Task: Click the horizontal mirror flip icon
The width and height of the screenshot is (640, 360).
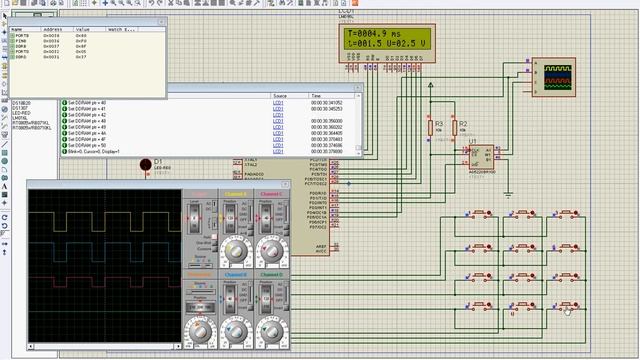Action: (x=4, y=244)
